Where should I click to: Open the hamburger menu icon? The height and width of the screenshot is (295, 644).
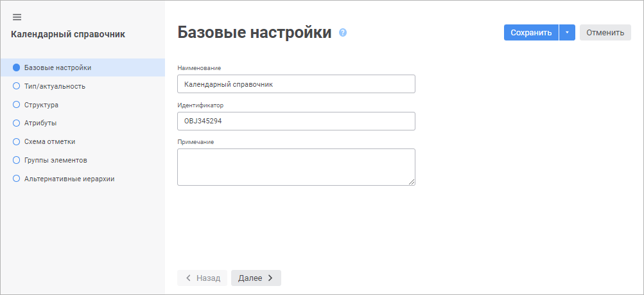17,17
